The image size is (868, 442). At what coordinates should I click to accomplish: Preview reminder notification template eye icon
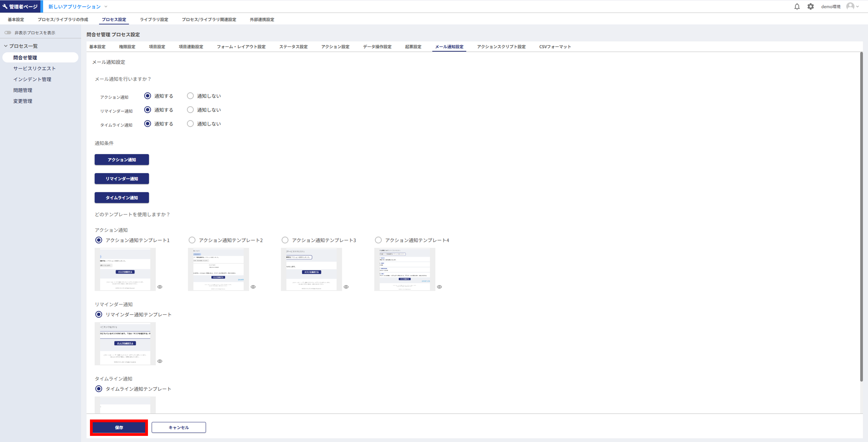[x=160, y=361]
